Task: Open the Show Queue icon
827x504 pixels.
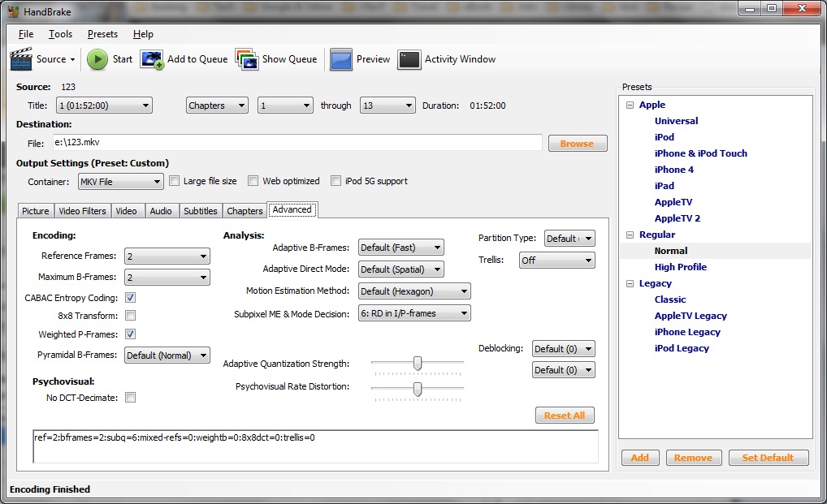Action: click(247, 59)
